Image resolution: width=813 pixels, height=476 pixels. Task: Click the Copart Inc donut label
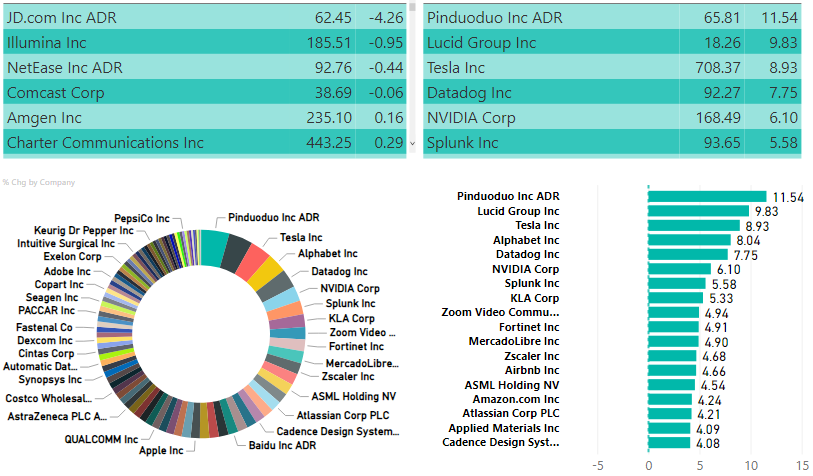(x=59, y=285)
